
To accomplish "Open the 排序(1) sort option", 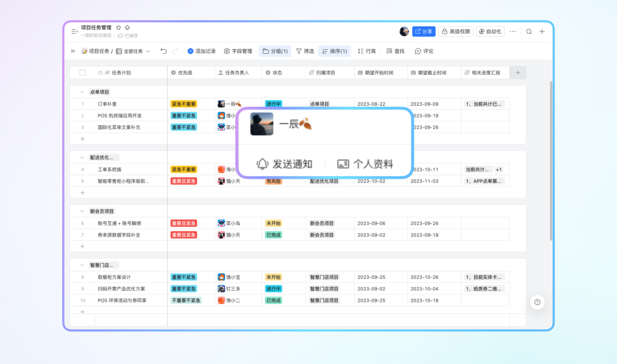I will pos(334,51).
